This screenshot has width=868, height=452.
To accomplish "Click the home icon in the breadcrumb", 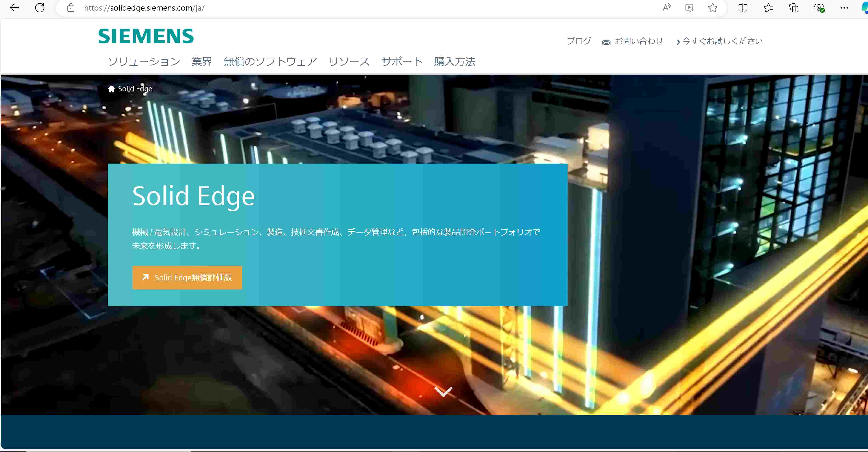I will [111, 89].
